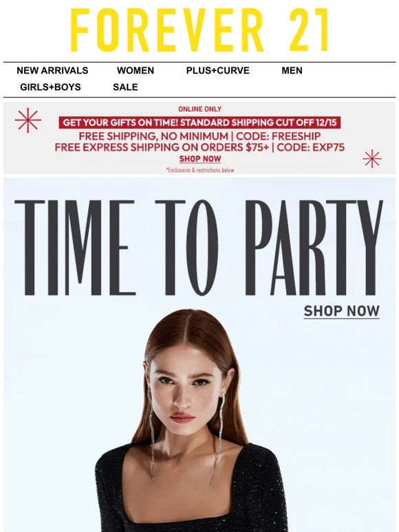Open the Plus+Curve category
The width and height of the screenshot is (399, 532).
tap(217, 71)
